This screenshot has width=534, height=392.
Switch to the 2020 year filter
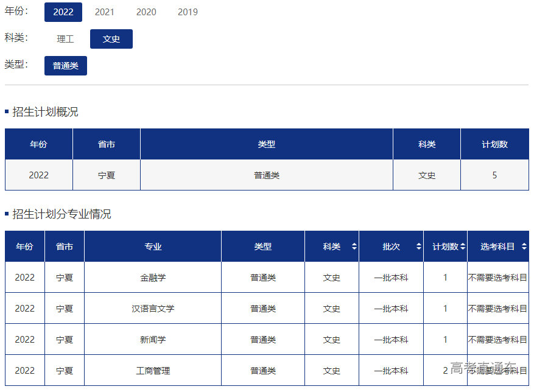pyautogui.click(x=146, y=12)
